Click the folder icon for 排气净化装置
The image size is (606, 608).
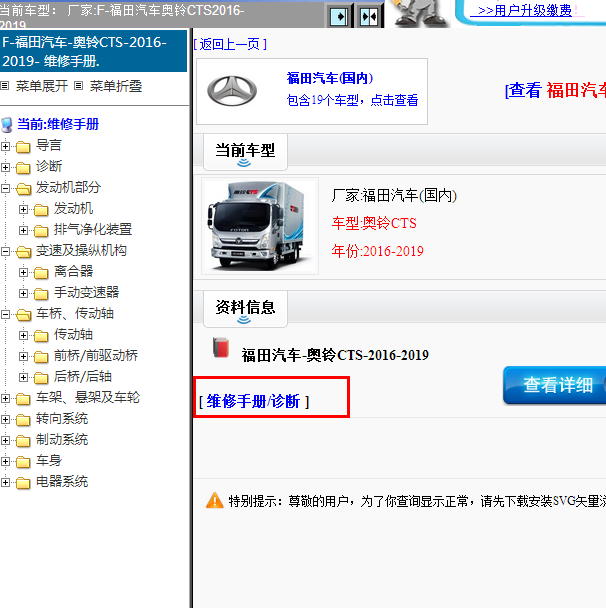click(41, 230)
